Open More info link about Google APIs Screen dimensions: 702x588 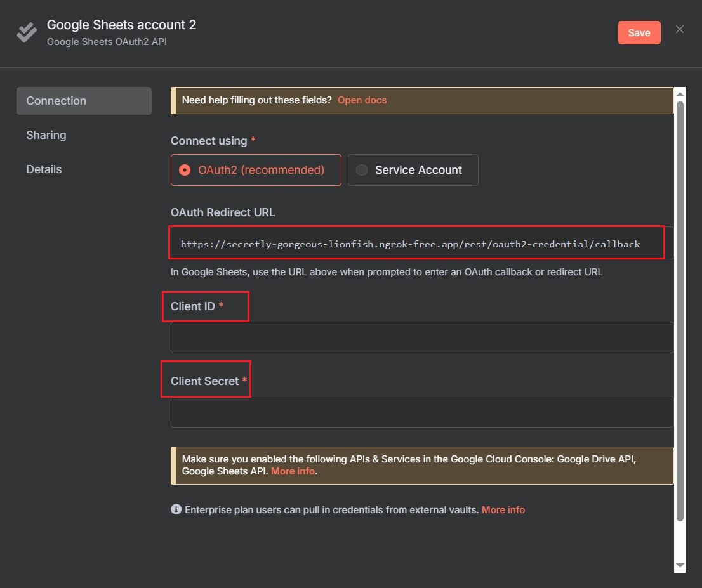pyautogui.click(x=293, y=471)
